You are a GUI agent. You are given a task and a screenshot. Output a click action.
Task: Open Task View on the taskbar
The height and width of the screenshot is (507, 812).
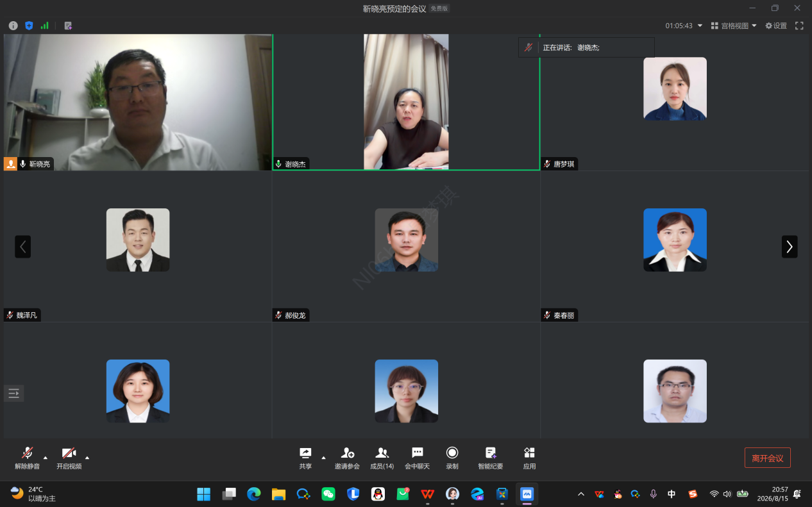pyautogui.click(x=229, y=494)
